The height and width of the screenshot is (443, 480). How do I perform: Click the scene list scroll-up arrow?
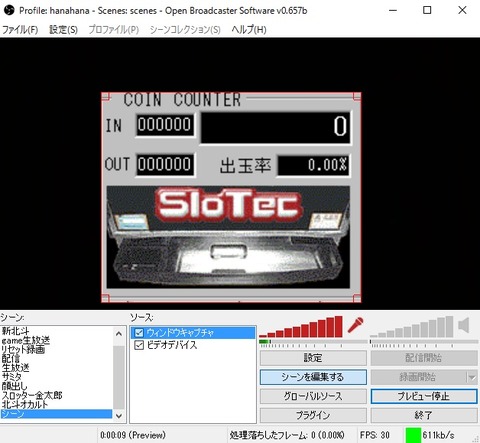(x=119, y=333)
